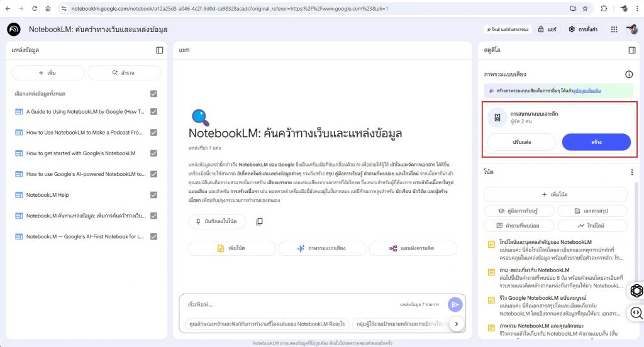Toggle select all sources checkbox
Viewport: 644px width, 347px height.
pos(153,94)
